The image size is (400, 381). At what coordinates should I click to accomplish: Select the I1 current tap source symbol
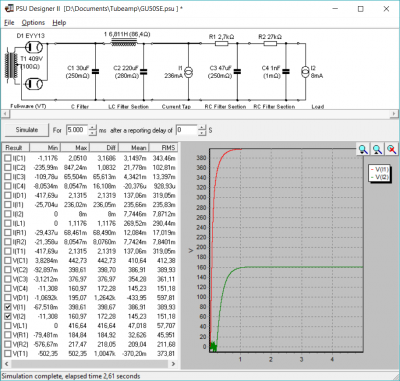tap(188, 72)
